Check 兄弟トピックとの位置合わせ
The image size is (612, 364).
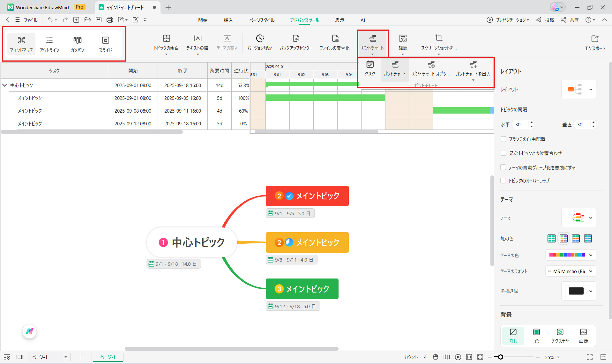tap(504, 153)
